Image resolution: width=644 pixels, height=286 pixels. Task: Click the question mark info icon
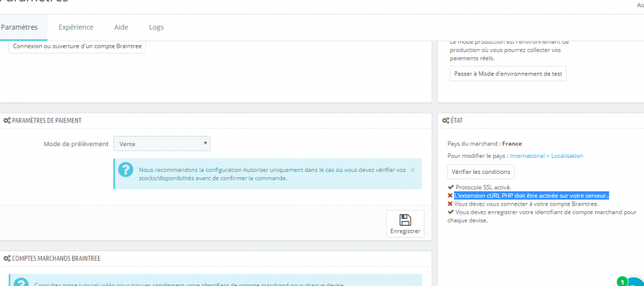[126, 169]
